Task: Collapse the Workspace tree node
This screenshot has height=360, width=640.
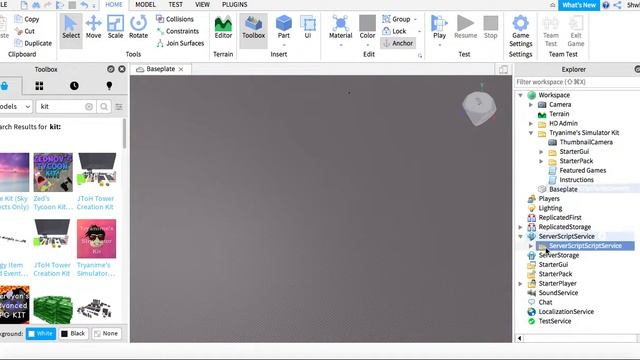Action: 520,95
